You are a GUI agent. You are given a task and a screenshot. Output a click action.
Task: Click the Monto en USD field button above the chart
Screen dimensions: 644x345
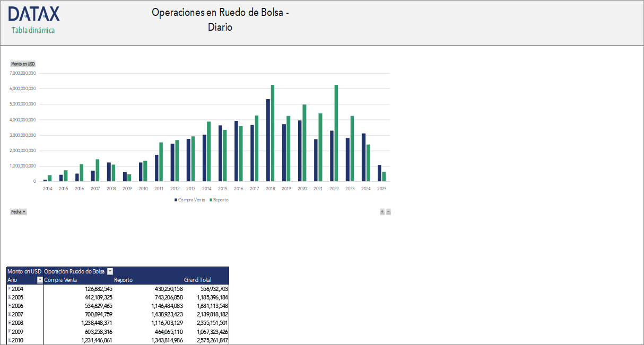coord(22,64)
